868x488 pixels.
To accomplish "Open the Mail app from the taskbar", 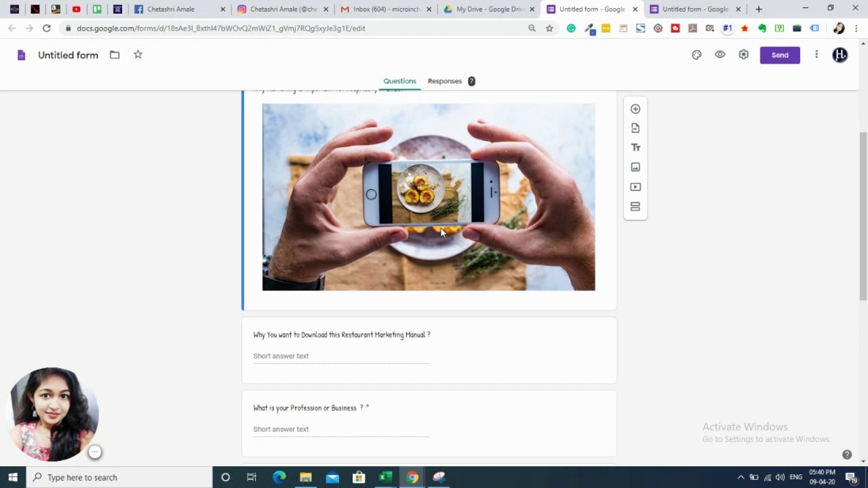I will [x=332, y=477].
